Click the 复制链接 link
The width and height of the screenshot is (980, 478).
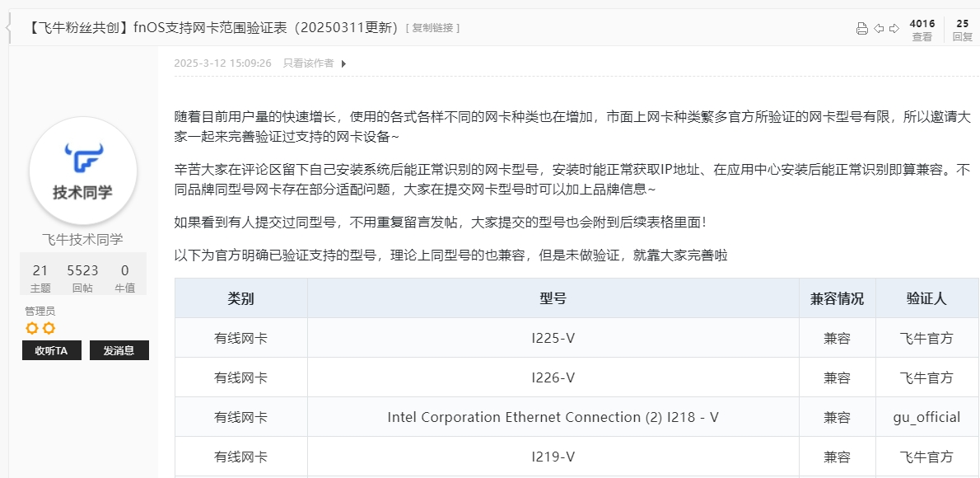(x=432, y=28)
